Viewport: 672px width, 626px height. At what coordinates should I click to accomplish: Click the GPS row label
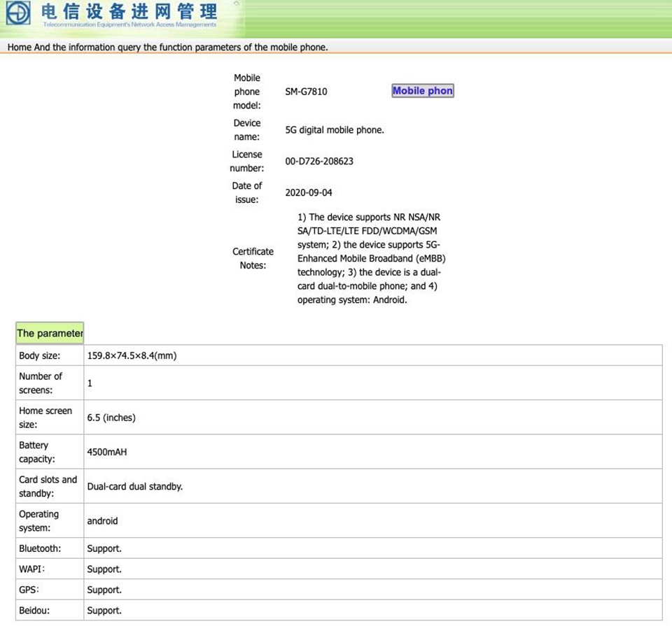(29, 590)
